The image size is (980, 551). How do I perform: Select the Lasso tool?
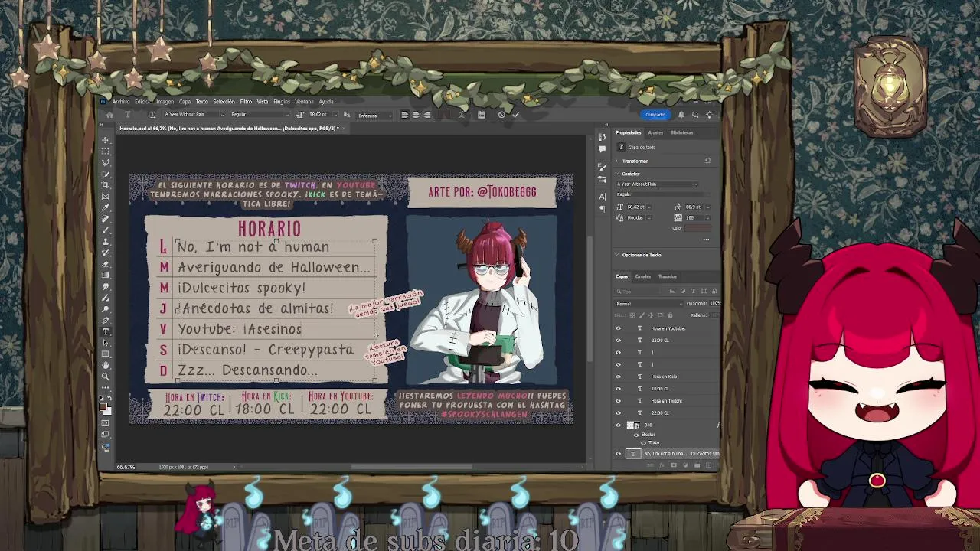tap(105, 163)
